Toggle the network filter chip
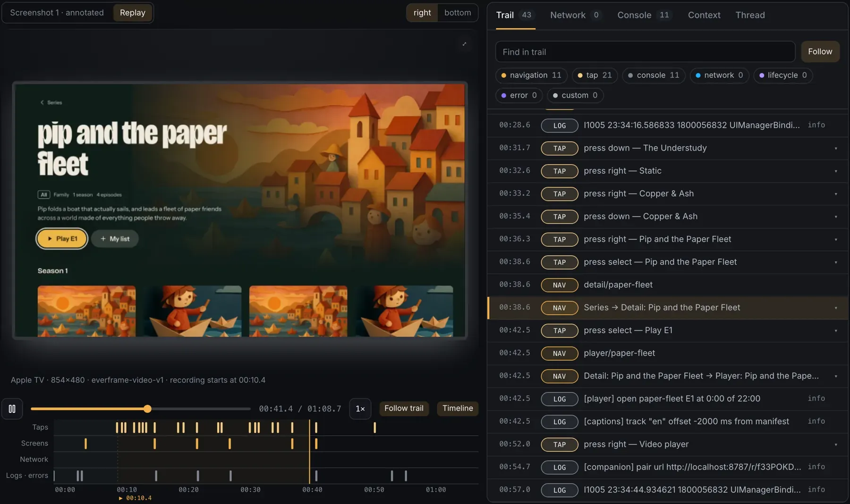850x504 pixels. [719, 75]
